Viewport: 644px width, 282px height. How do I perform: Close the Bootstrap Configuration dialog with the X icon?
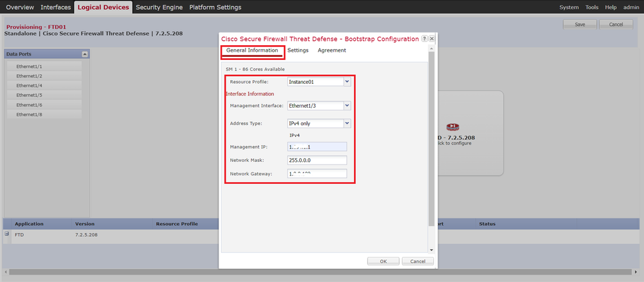pos(432,39)
